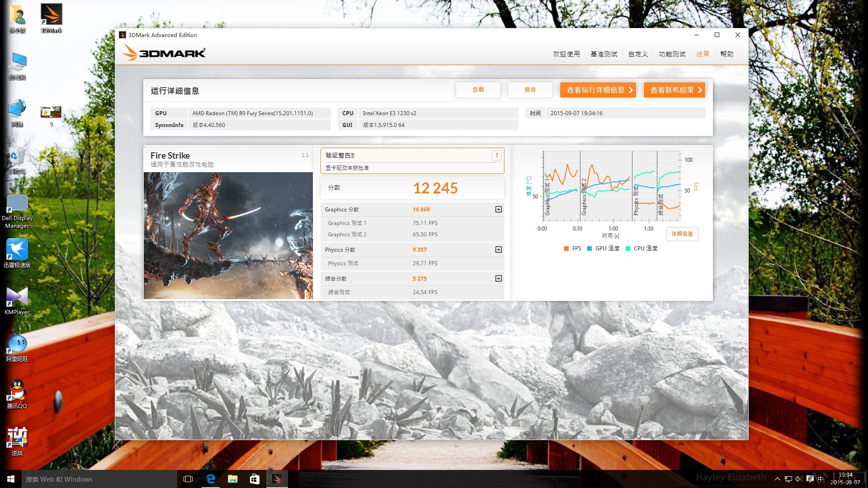Go to the 基准测试 tab
The height and width of the screenshot is (488, 868).
coord(604,54)
